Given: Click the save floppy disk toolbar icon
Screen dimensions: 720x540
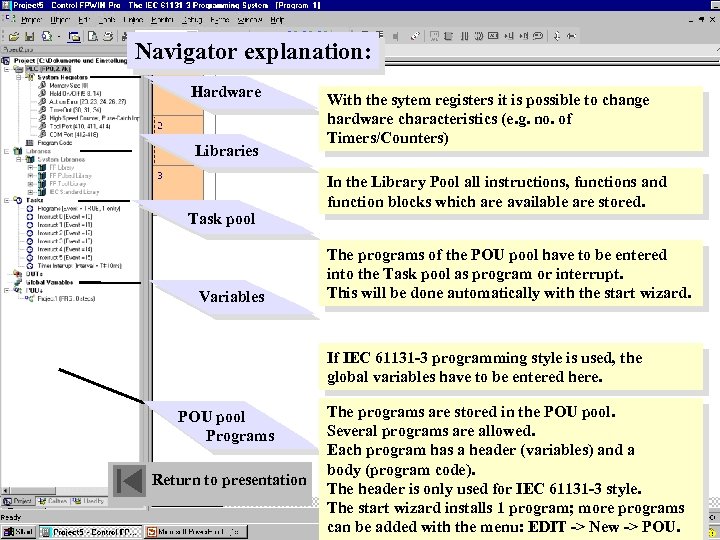Looking at the screenshot, I should click(29, 36).
